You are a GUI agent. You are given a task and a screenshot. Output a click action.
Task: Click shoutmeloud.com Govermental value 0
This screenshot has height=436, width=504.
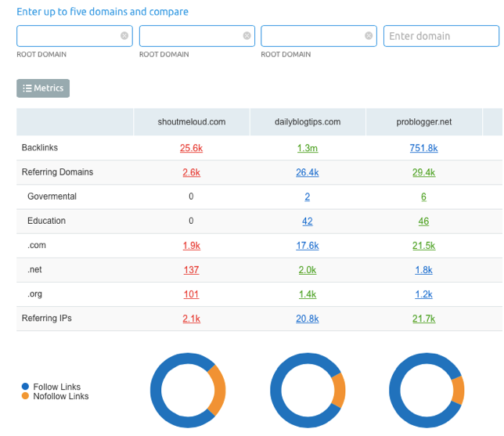click(x=191, y=196)
